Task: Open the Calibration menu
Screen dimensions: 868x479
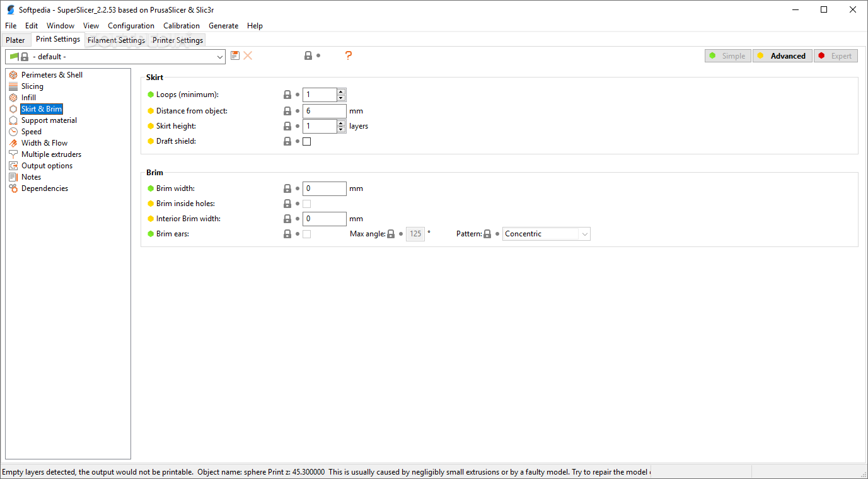Action: [x=182, y=26]
